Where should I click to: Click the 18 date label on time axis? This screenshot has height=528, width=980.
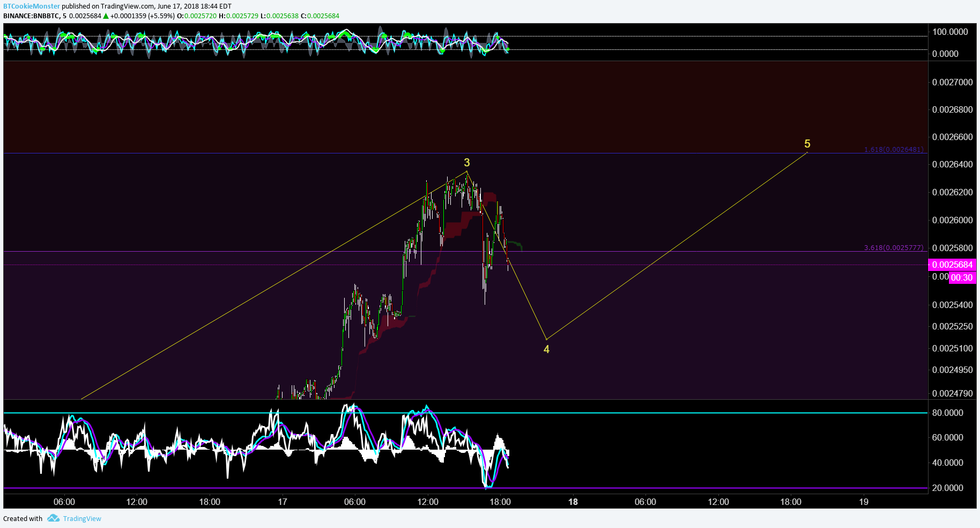(573, 502)
